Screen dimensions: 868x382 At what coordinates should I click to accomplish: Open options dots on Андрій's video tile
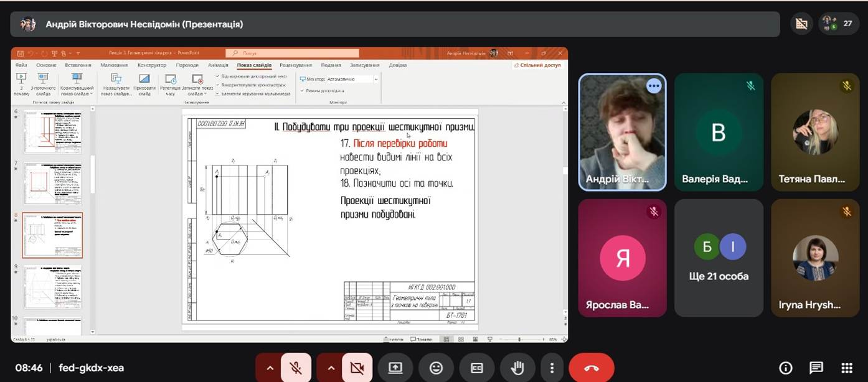[654, 86]
